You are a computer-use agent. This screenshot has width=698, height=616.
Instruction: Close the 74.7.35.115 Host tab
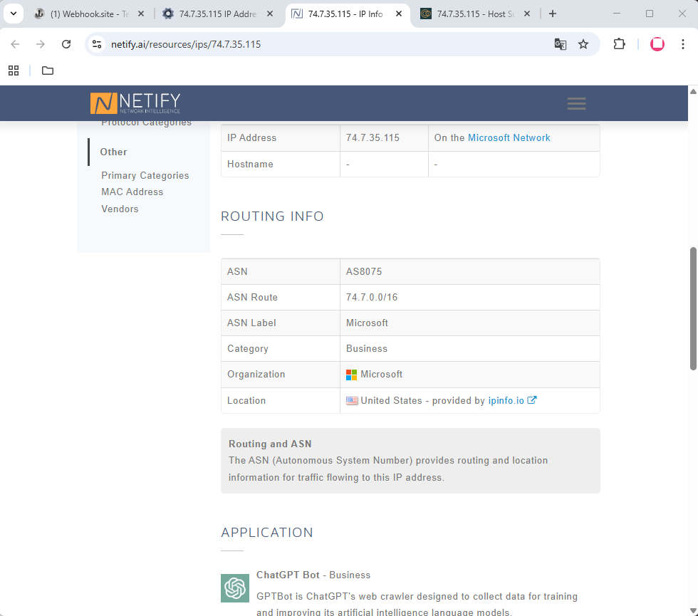click(x=526, y=14)
